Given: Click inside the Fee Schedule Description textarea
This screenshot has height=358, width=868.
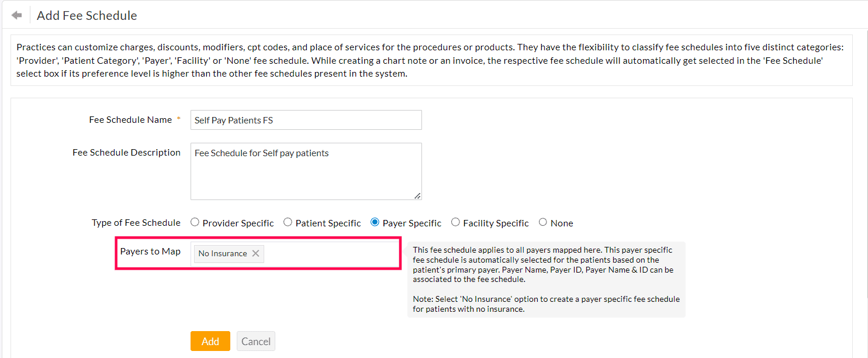Looking at the screenshot, I should (306, 171).
